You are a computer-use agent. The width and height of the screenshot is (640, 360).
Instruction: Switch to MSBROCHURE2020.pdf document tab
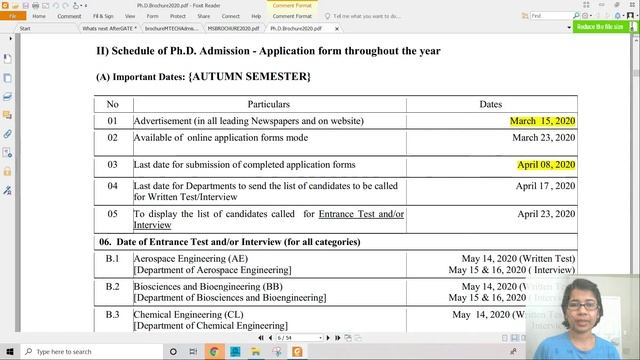click(x=233, y=29)
